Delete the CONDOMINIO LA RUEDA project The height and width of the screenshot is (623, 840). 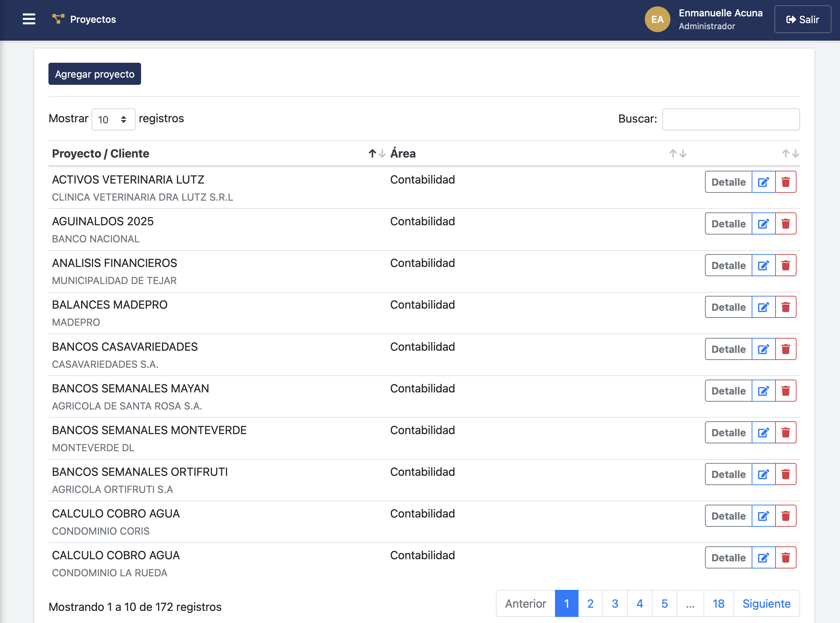coord(785,558)
